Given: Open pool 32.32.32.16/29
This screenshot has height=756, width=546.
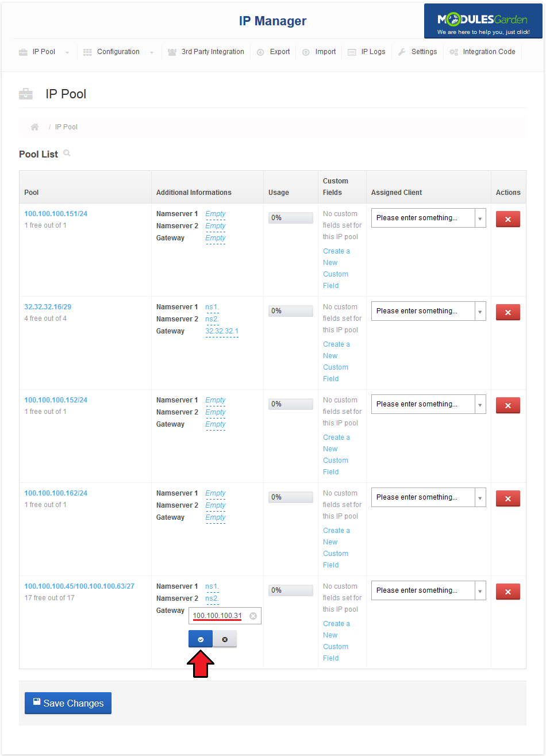Looking at the screenshot, I should (48, 307).
